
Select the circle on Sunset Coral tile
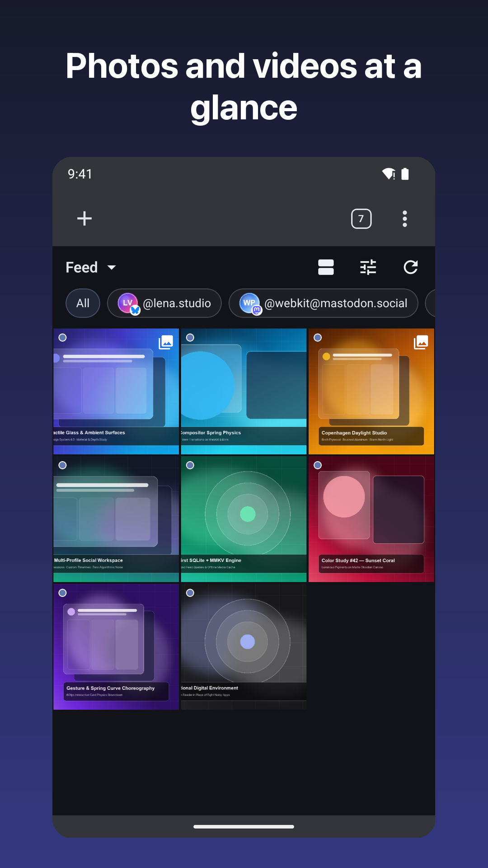tap(318, 465)
